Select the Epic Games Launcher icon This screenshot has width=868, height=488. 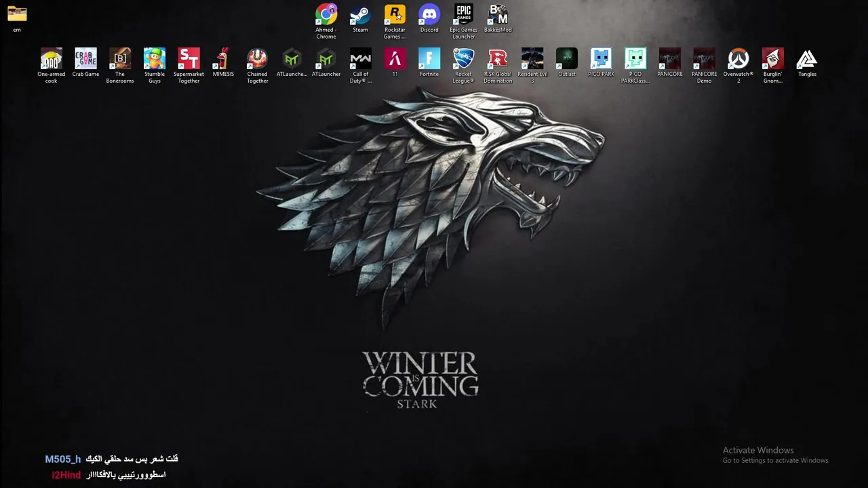click(464, 14)
